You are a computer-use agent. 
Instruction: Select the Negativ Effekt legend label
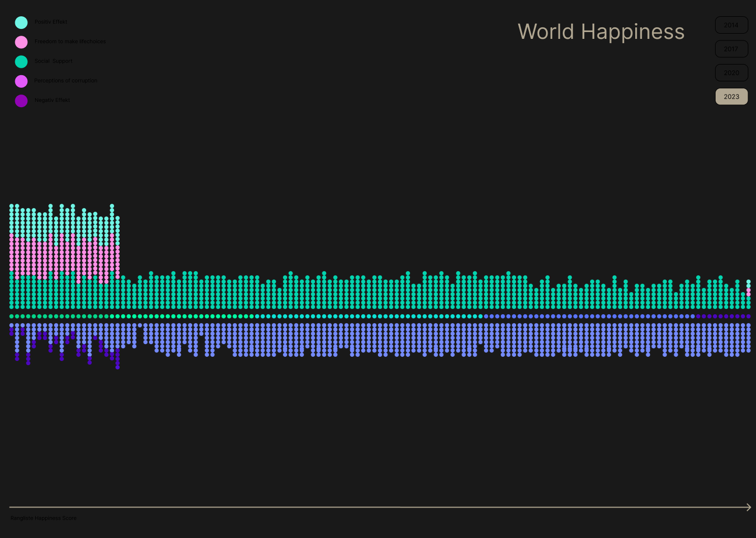pyautogui.click(x=52, y=100)
